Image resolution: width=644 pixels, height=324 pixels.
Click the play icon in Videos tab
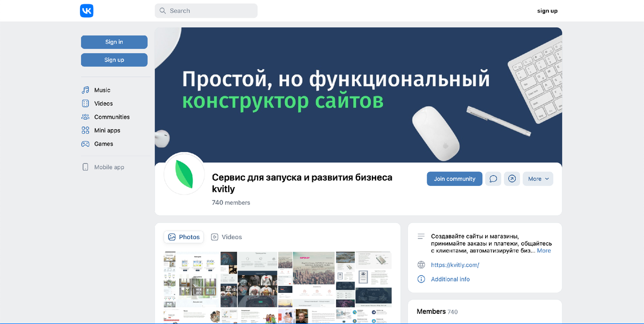tap(215, 237)
